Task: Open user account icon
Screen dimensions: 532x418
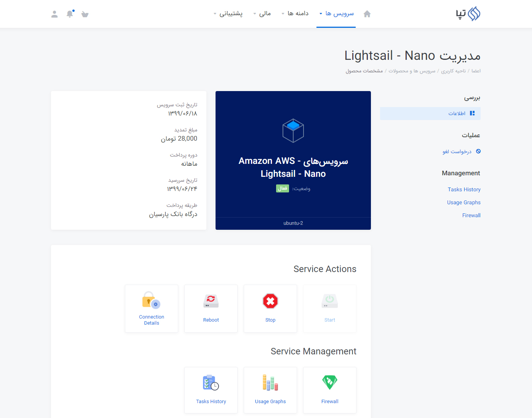Action: (x=54, y=14)
